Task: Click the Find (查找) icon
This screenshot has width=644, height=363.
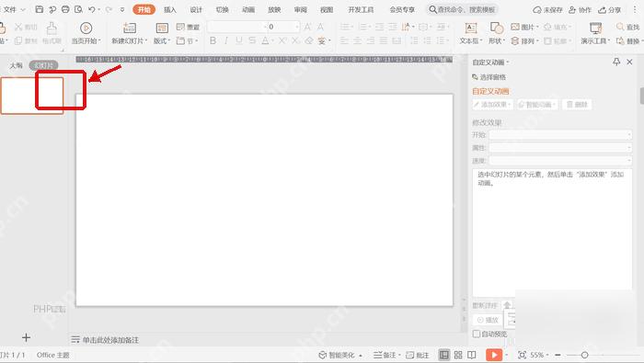Action: (620, 27)
